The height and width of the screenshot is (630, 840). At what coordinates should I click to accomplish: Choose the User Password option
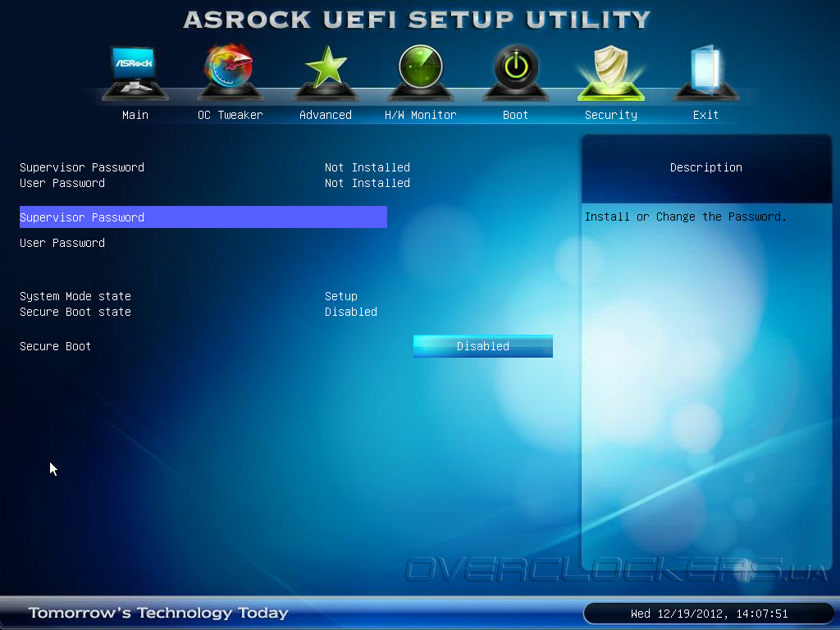point(62,243)
